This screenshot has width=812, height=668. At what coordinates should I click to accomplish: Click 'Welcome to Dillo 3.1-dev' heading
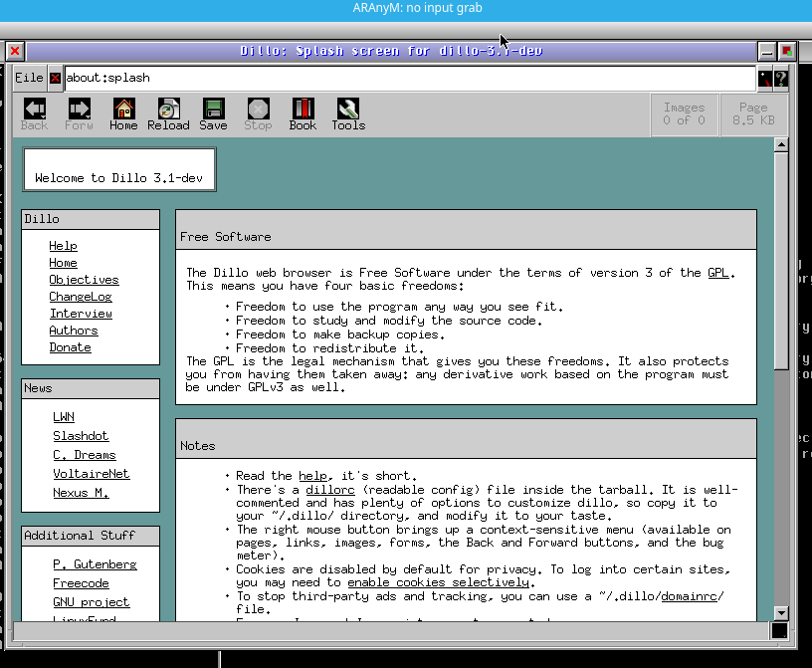pos(118,178)
